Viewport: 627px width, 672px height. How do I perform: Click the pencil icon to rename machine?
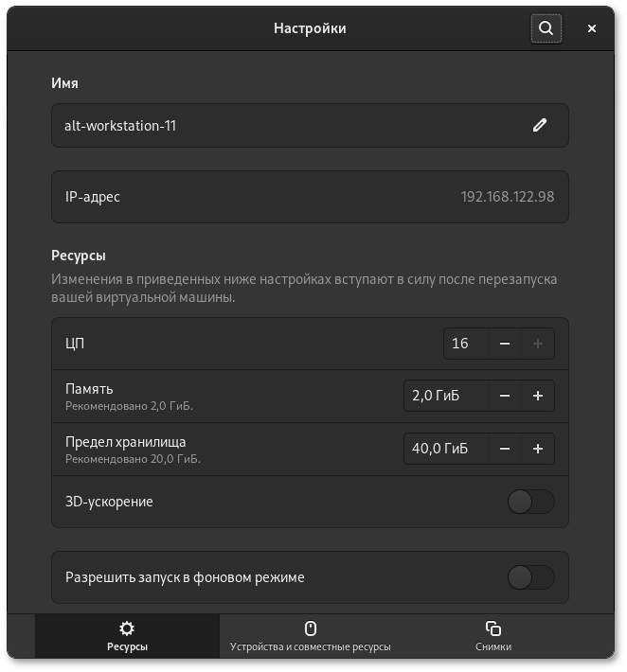[x=540, y=125]
